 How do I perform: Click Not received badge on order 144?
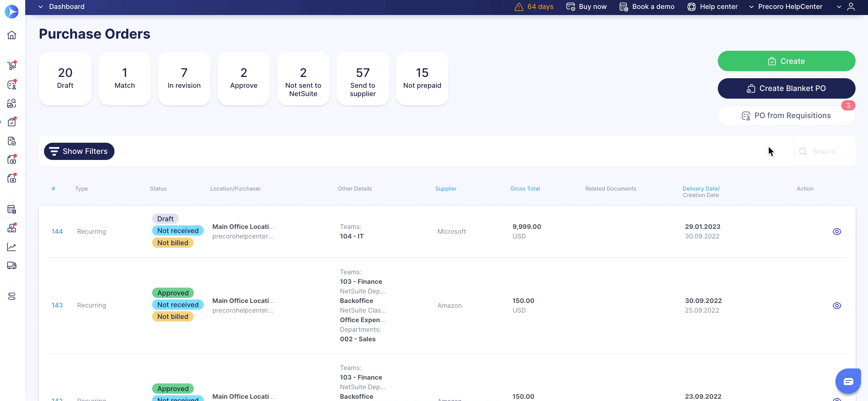click(x=178, y=231)
